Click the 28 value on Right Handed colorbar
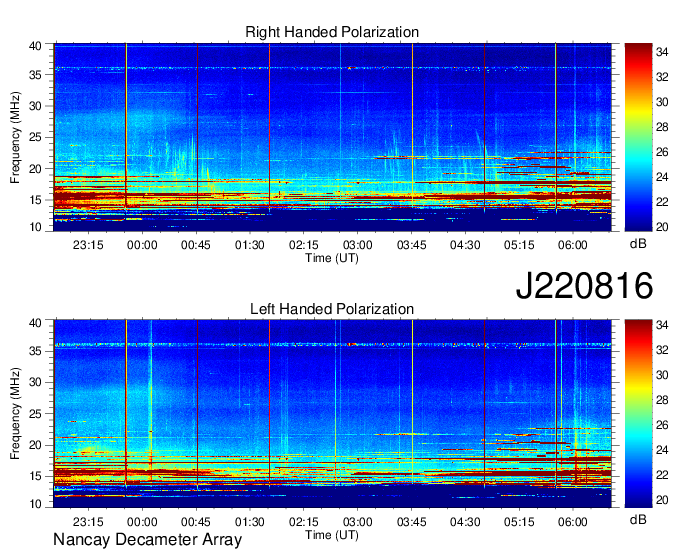 pos(662,127)
